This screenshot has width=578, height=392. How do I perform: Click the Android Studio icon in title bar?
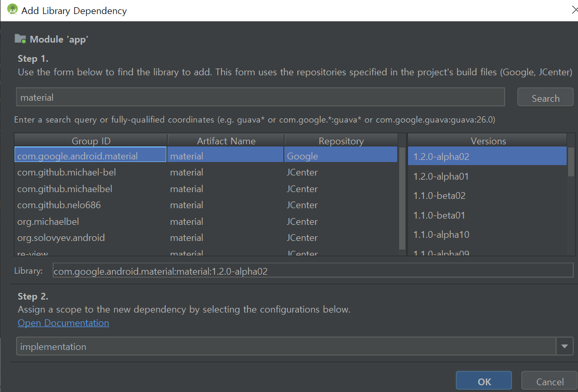(x=12, y=10)
